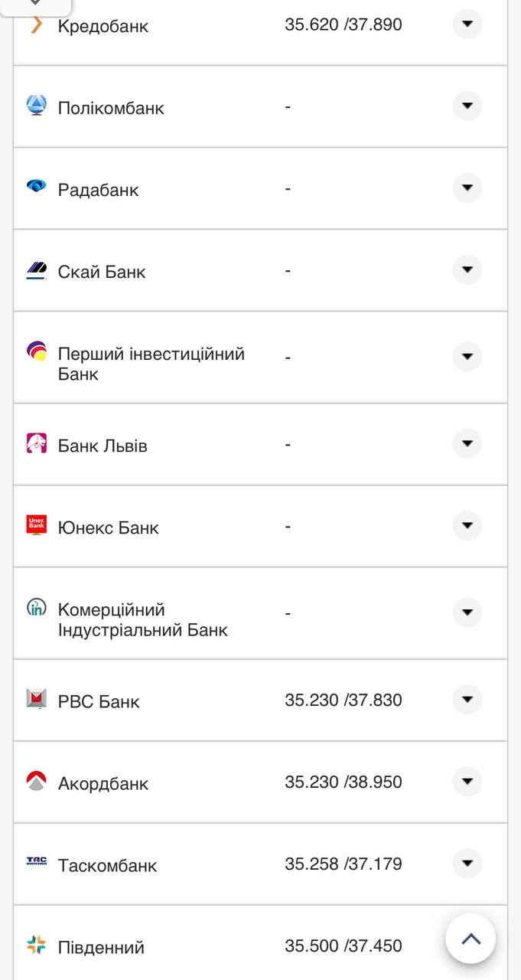Select the Скай Банк logo icon
The height and width of the screenshot is (980, 521).
click(x=34, y=269)
